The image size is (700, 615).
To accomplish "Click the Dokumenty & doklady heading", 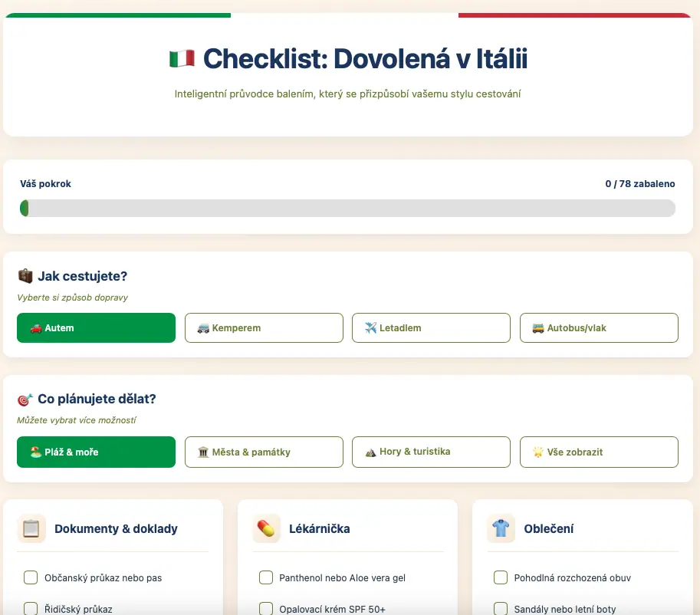I will click(116, 529).
